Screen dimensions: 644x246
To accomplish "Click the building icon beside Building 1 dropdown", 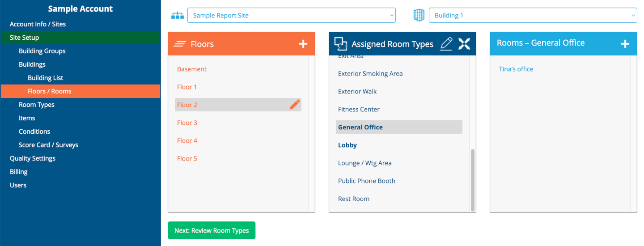I will [x=419, y=16].
